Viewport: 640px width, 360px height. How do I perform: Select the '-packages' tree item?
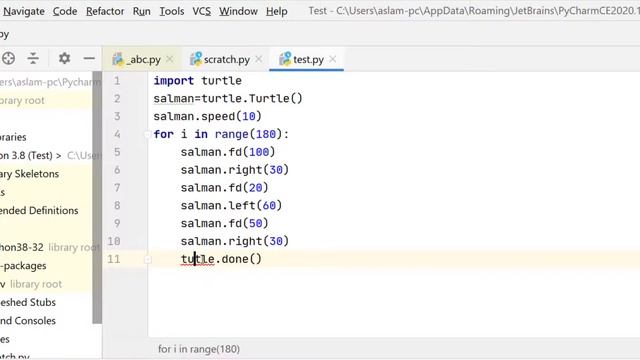click(23, 266)
